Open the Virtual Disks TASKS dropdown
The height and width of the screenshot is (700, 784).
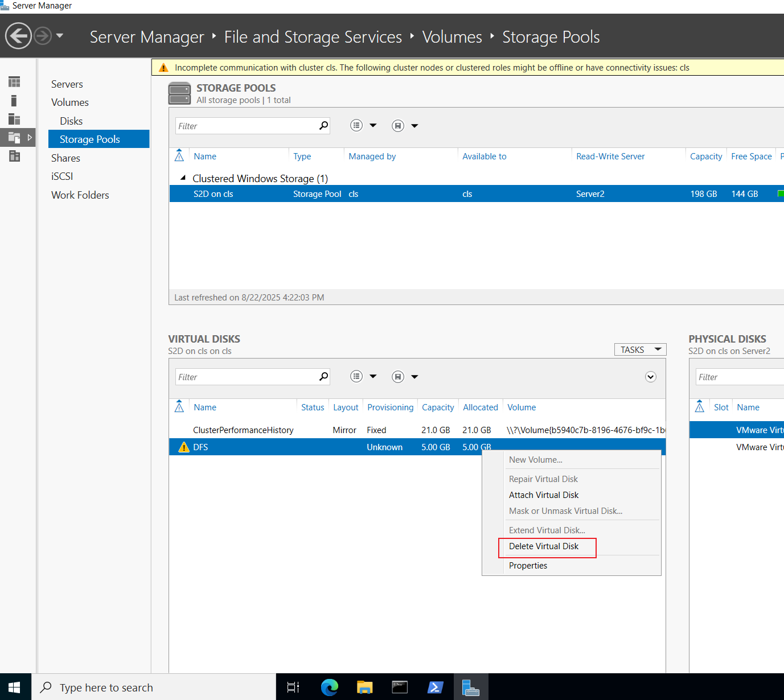click(641, 349)
